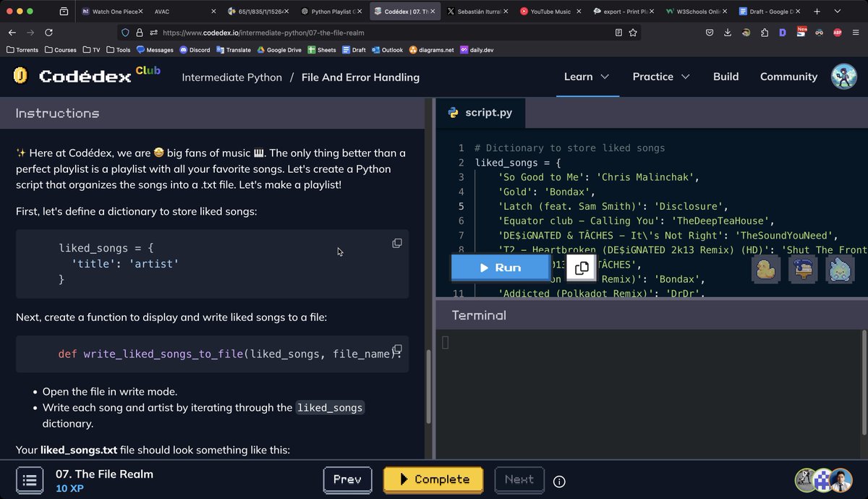This screenshot has width=868, height=499.
Task: Click inside the Terminal input area
Action: (647, 394)
